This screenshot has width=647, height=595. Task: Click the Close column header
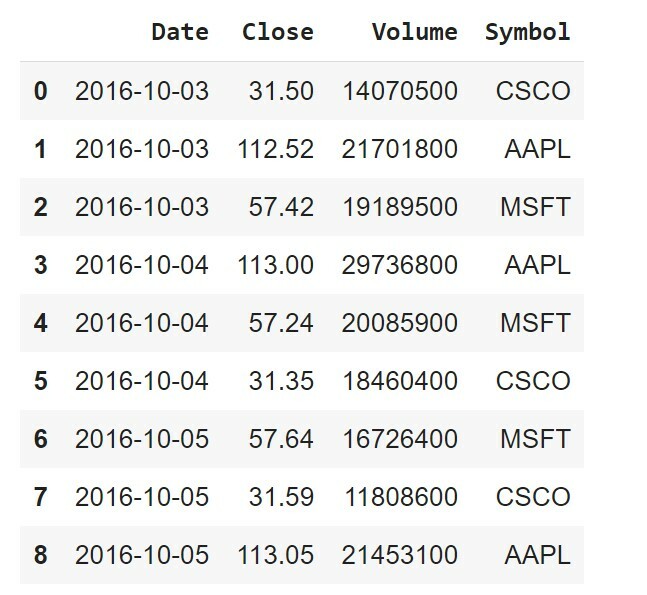pos(278,32)
